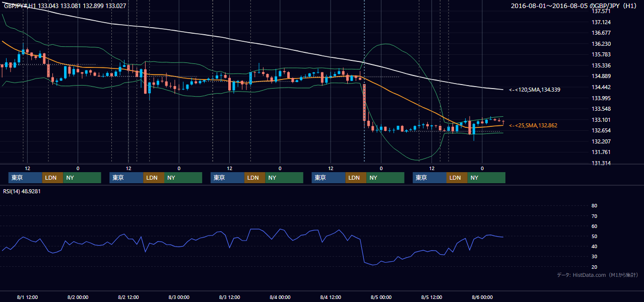Viewport: 644px width, 302px height.
Task: Click the 8/4 00:00 date label
Action: click(x=280, y=297)
